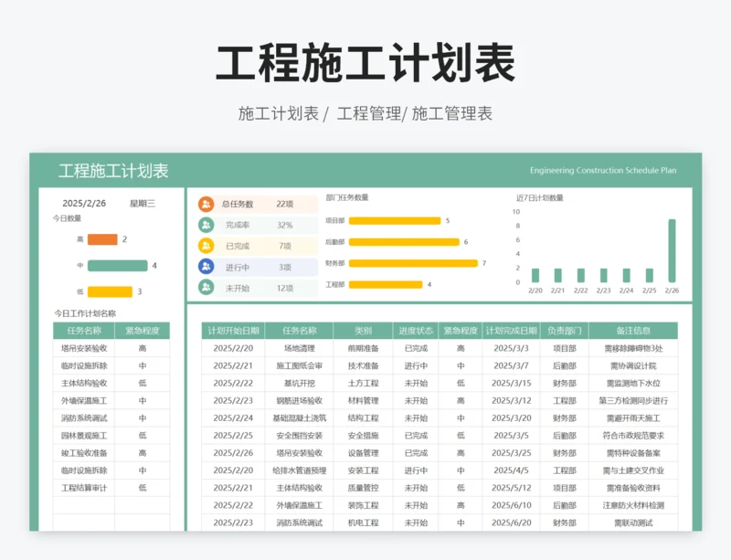Select the 基础混凝土浇筑 task cell
Image resolution: width=731 pixels, height=560 pixels.
point(300,418)
